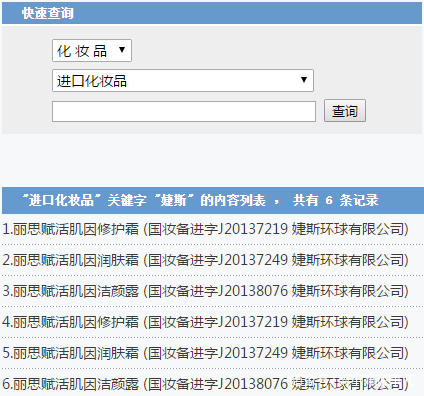Open result 3 丽思赋活肌因洁颜露 J20138076
This screenshot has width=424, height=396.
pyautogui.click(x=205, y=291)
